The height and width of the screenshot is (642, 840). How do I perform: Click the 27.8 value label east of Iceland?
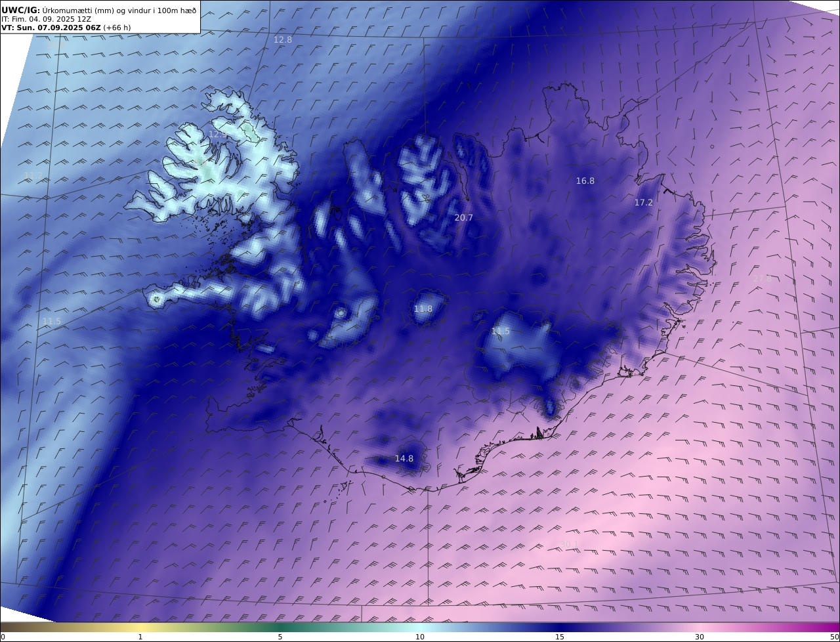click(762, 279)
